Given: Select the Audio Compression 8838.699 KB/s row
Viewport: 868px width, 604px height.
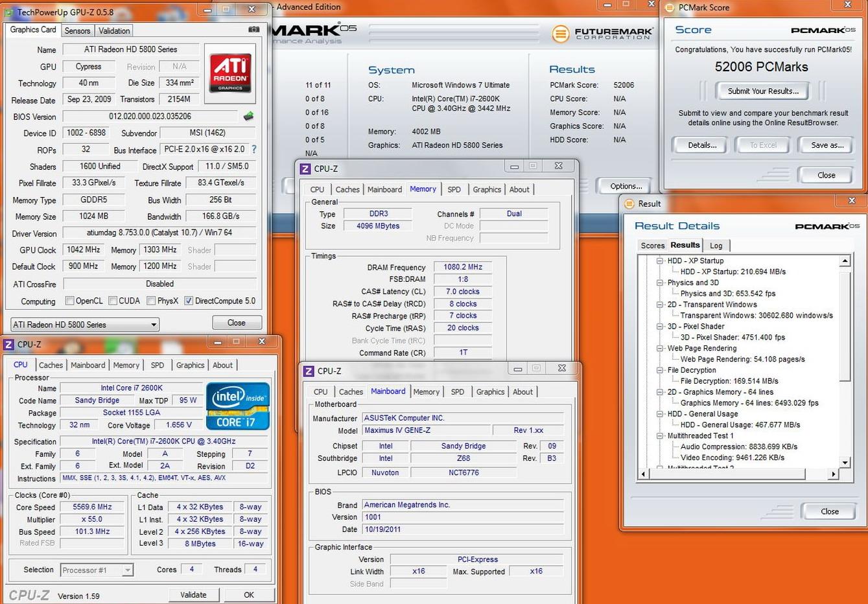Looking at the screenshot, I should [x=739, y=447].
